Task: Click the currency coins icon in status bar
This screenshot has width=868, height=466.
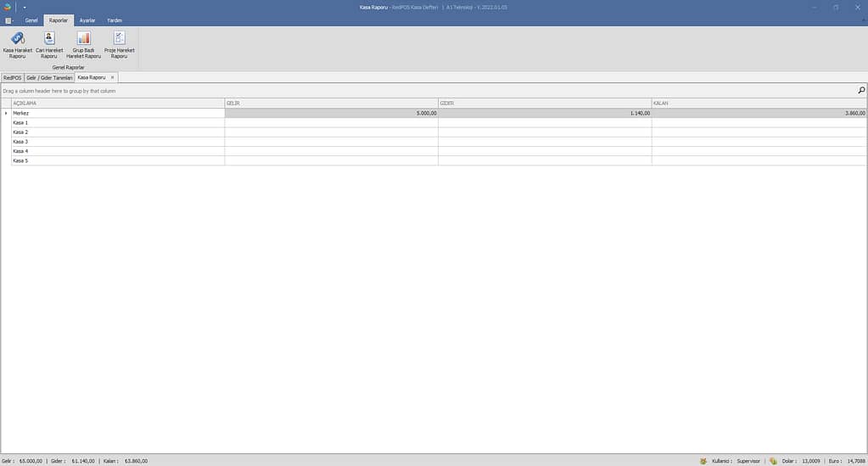Action: 773,461
